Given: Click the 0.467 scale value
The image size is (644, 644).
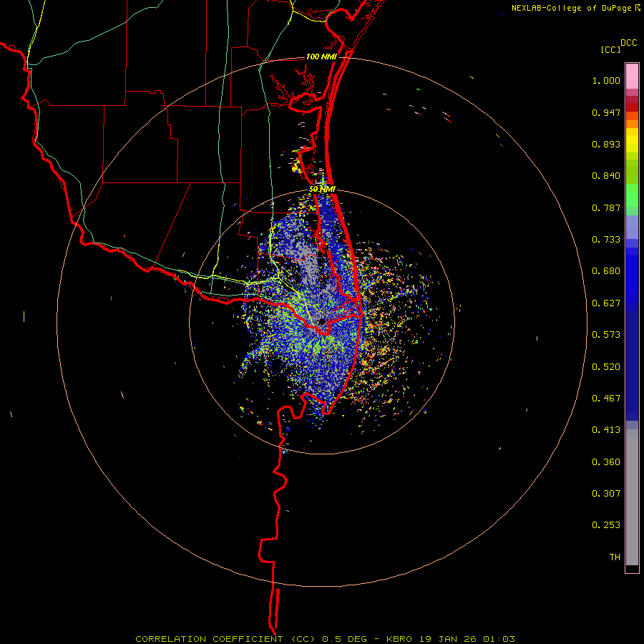Looking at the screenshot, I should pos(606,399).
